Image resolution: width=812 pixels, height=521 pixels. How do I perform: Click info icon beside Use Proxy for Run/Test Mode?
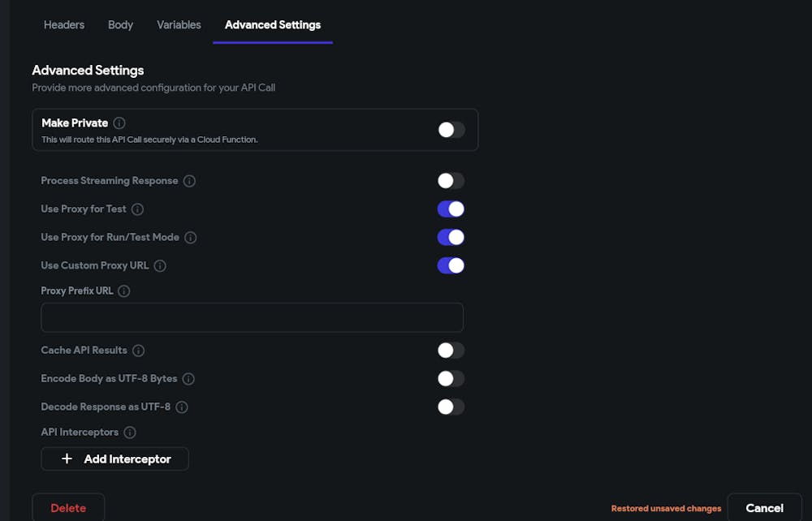pyautogui.click(x=191, y=238)
